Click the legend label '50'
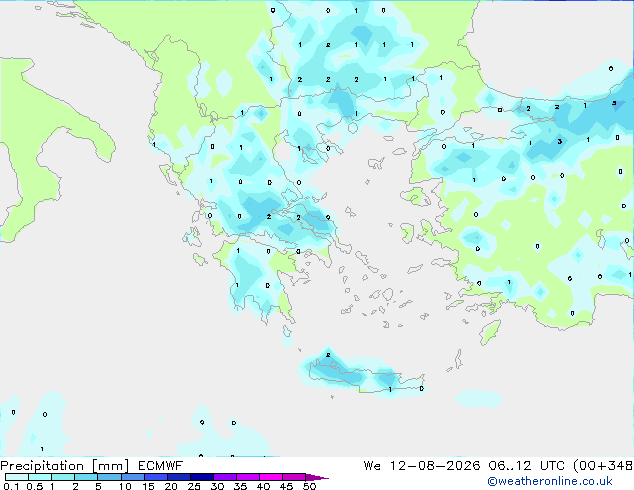The height and width of the screenshot is (490, 634). coord(309,486)
